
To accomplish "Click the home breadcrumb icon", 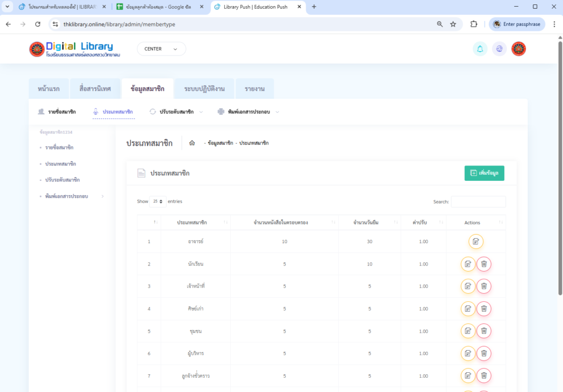I will click(x=192, y=143).
